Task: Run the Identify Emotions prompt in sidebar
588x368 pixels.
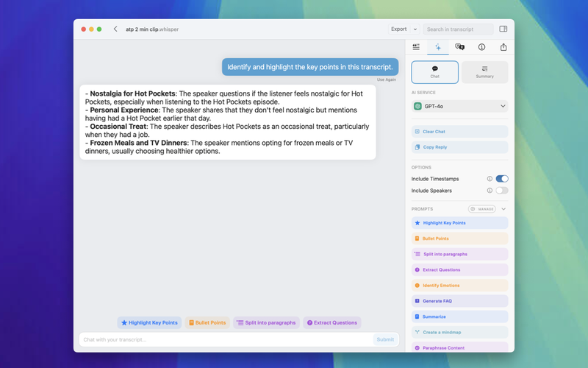Action: point(459,286)
